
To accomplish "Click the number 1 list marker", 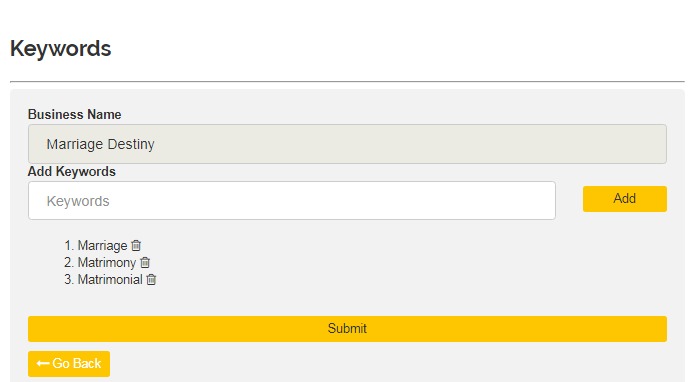I will point(68,245).
